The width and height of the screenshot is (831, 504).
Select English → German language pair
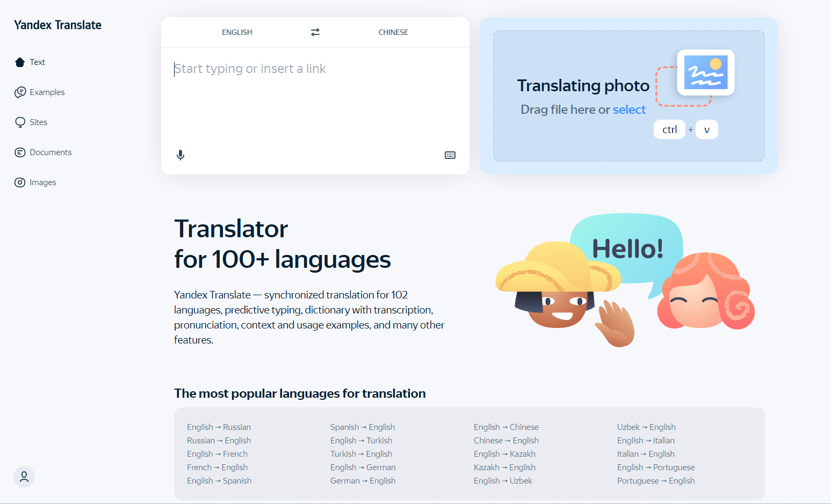pyautogui.click(x=363, y=468)
